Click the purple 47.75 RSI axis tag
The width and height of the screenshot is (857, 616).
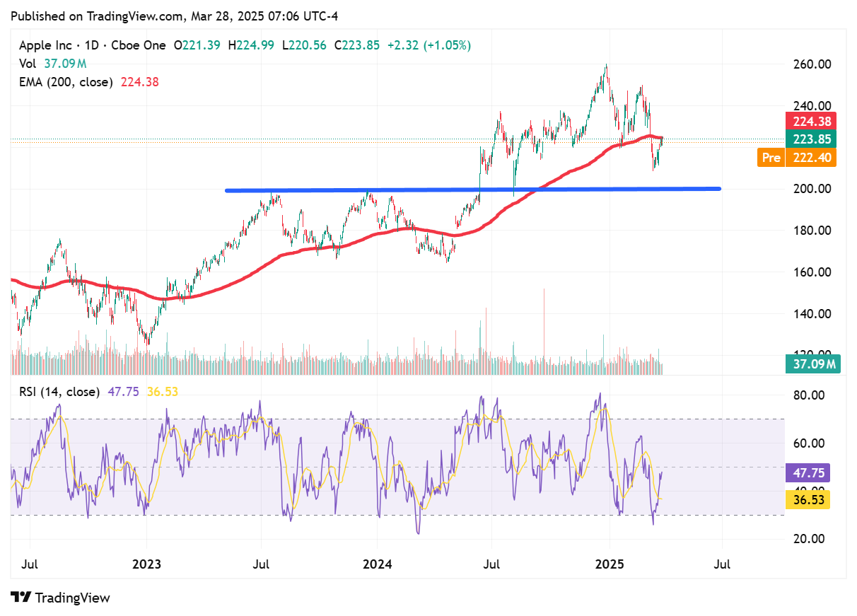[x=808, y=473]
